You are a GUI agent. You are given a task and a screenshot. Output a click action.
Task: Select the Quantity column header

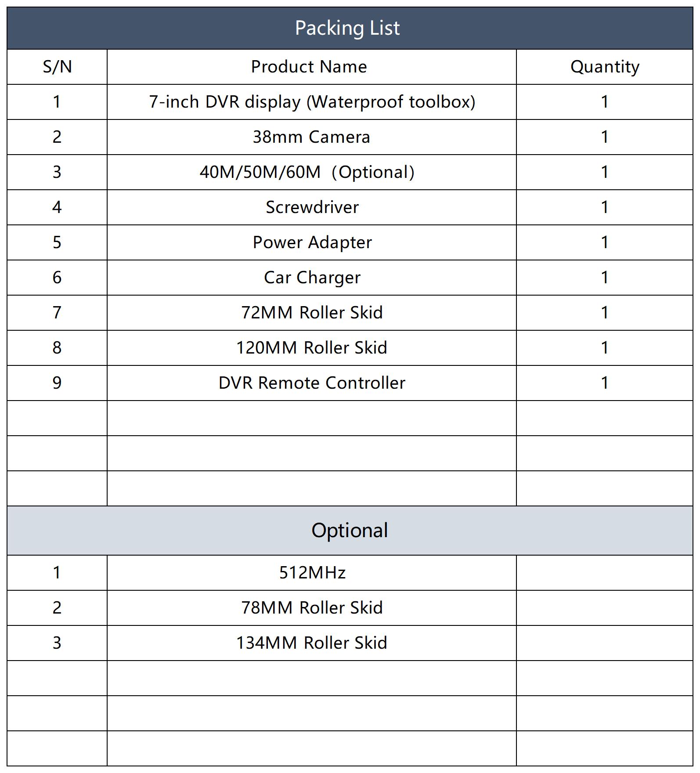(605, 67)
